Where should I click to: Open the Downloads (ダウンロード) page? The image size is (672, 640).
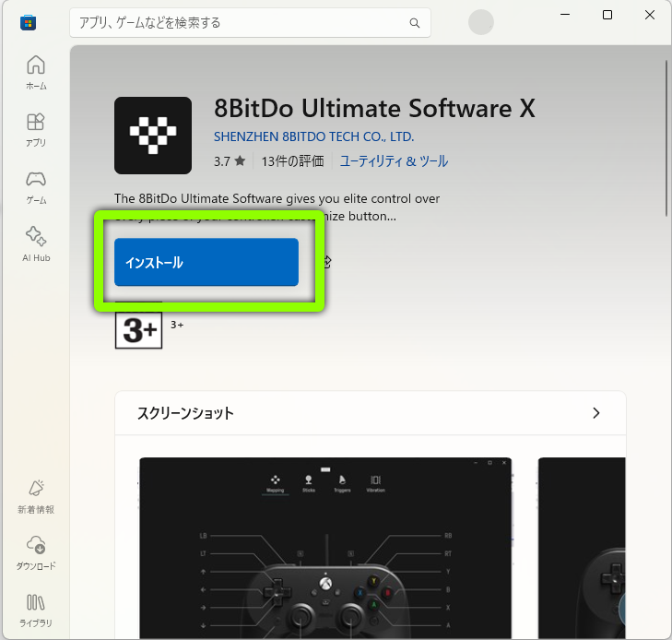point(35,553)
